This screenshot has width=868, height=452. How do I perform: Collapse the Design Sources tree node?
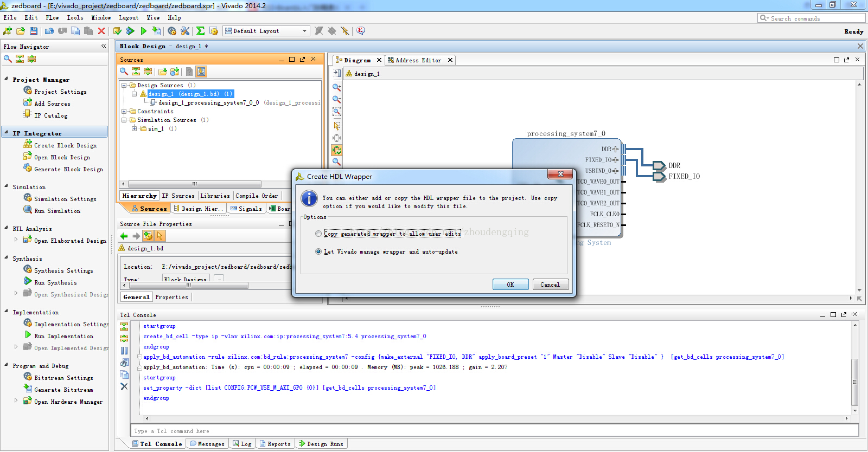pyautogui.click(x=124, y=85)
